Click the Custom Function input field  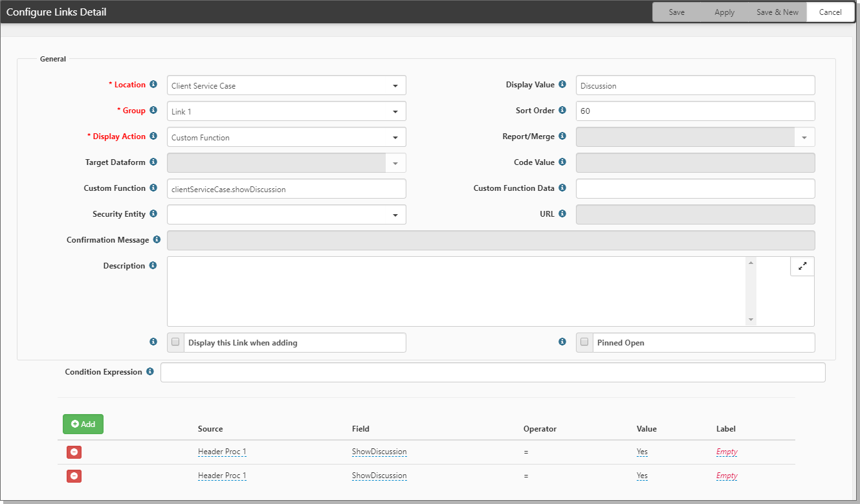[287, 189]
